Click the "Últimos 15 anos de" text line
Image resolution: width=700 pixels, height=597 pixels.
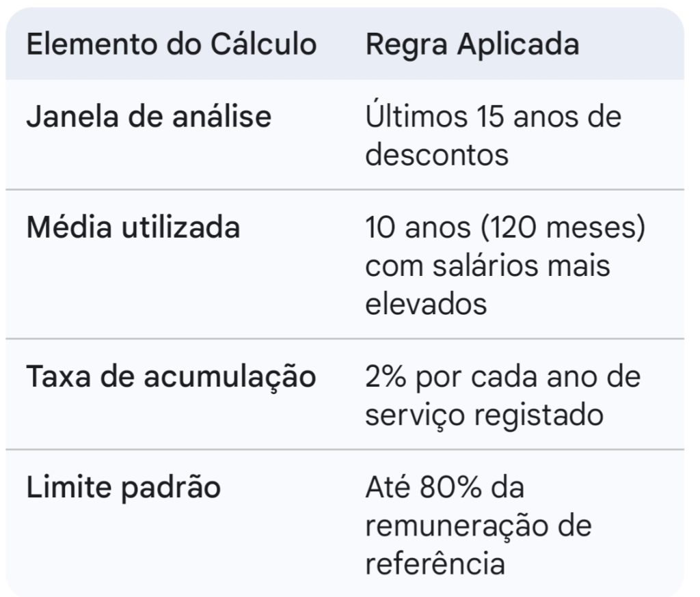(493, 117)
